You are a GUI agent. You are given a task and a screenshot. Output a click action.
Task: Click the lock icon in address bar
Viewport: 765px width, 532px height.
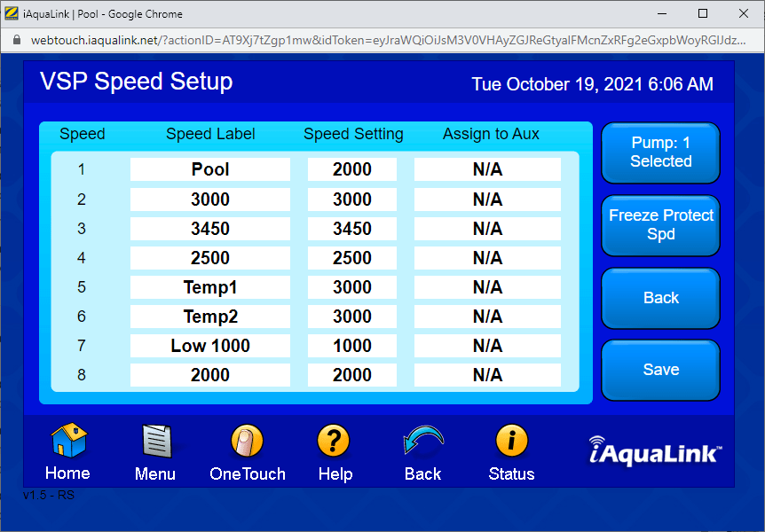(x=17, y=40)
